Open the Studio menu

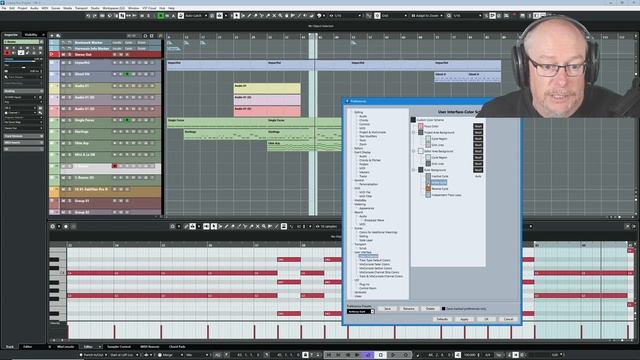95,8
